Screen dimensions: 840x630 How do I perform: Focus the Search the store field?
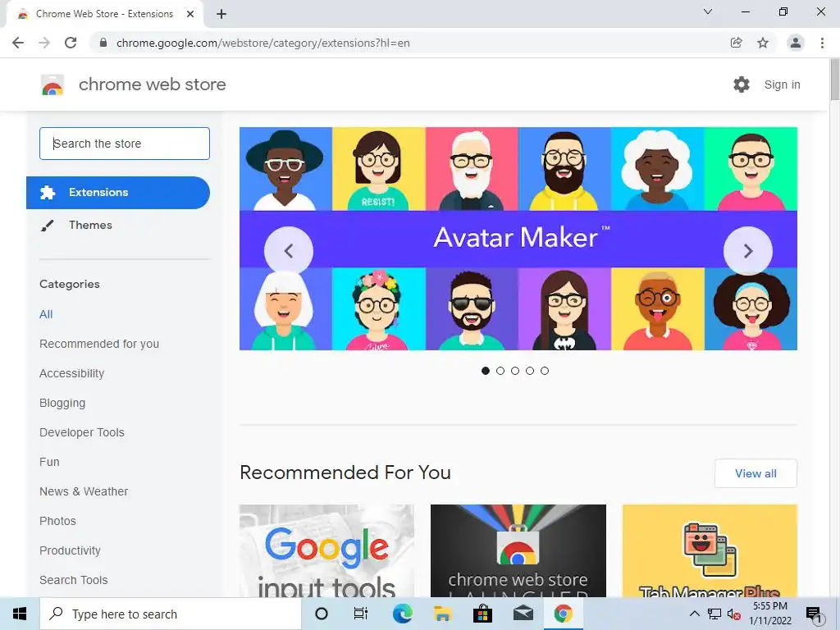pyautogui.click(x=125, y=144)
